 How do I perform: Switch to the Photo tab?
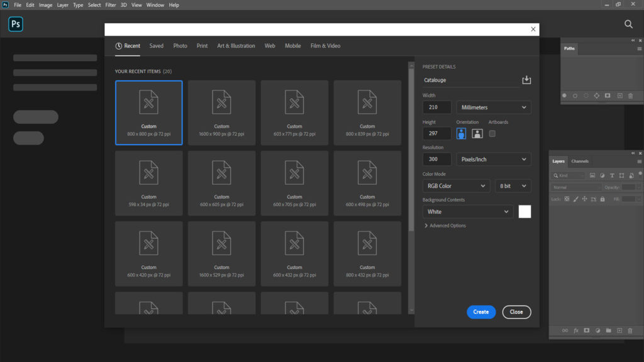click(180, 46)
